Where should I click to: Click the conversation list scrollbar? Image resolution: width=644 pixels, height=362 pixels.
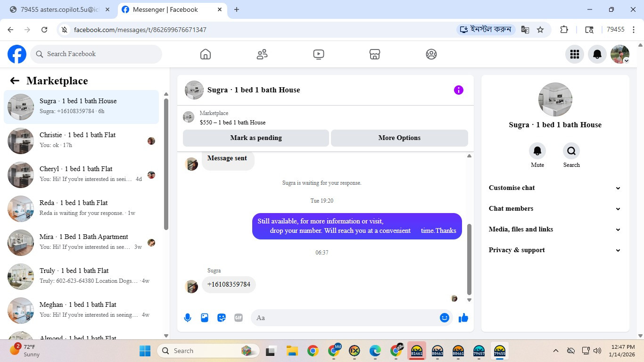tap(166, 164)
